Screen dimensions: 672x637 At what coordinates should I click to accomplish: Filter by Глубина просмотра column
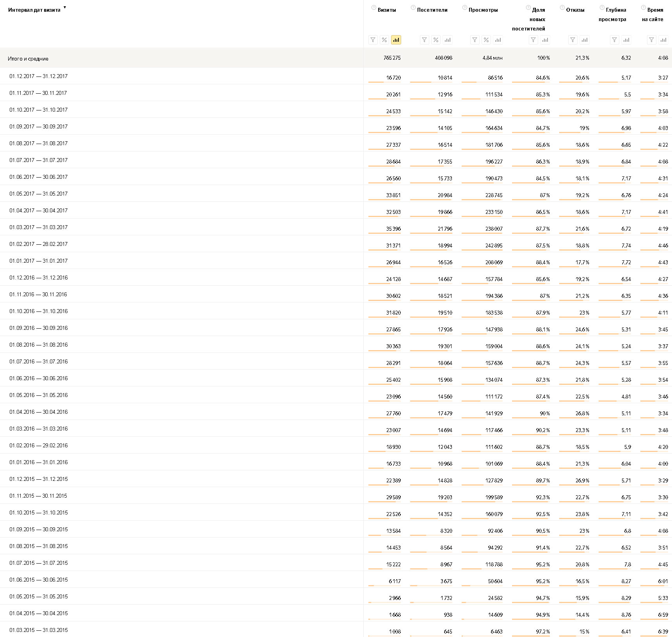[615, 40]
